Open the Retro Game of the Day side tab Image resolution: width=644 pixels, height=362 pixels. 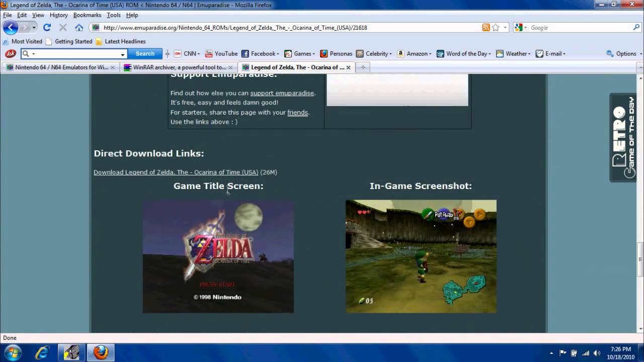tap(623, 137)
